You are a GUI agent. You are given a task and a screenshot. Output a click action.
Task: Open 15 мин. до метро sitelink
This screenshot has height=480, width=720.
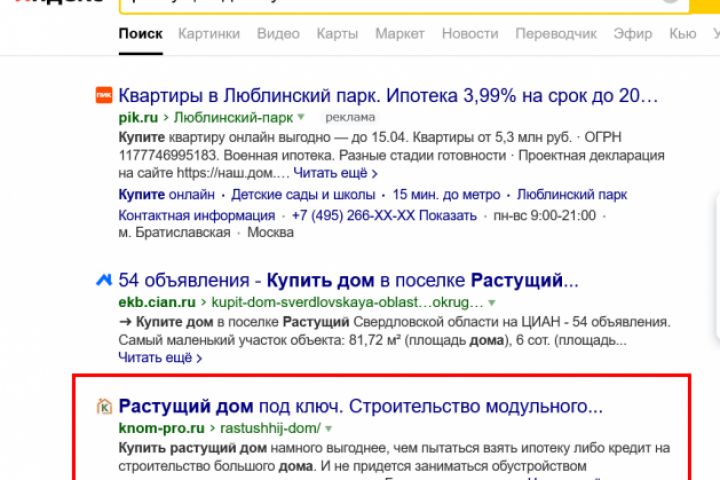(x=446, y=194)
